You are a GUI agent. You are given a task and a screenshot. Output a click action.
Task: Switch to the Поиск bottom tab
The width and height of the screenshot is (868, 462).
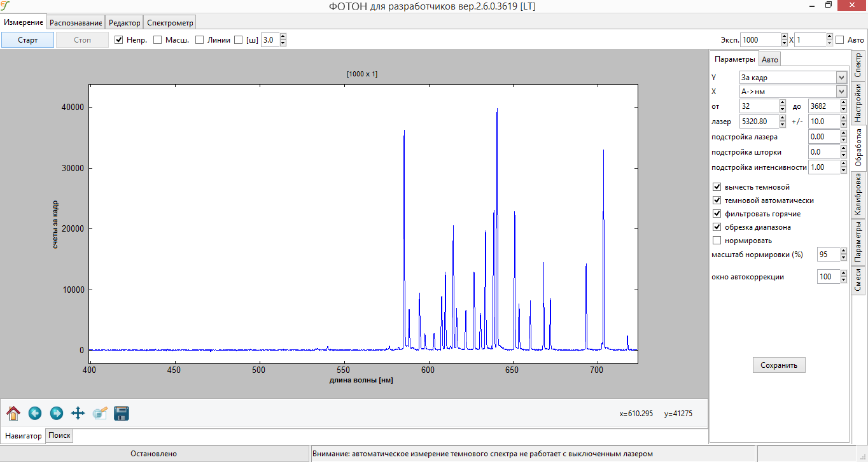(60, 436)
